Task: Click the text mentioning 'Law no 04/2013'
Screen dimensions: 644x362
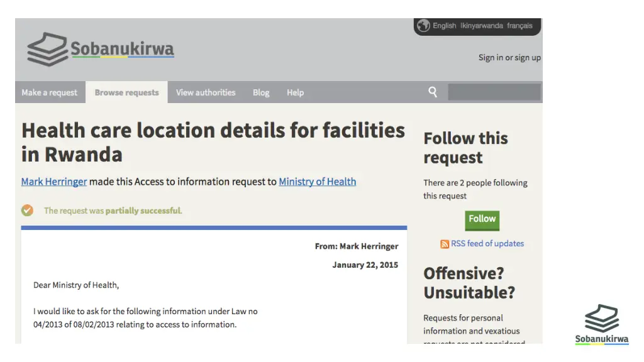Action: tap(145, 317)
